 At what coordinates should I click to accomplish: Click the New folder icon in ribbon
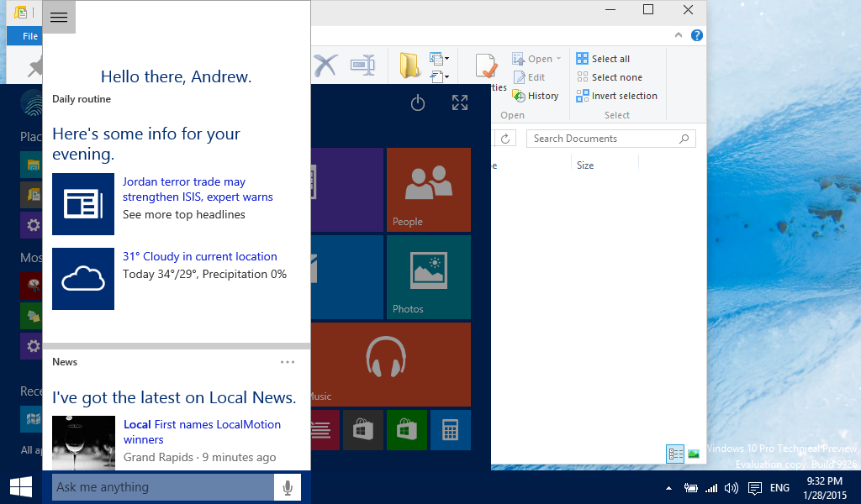click(x=409, y=66)
